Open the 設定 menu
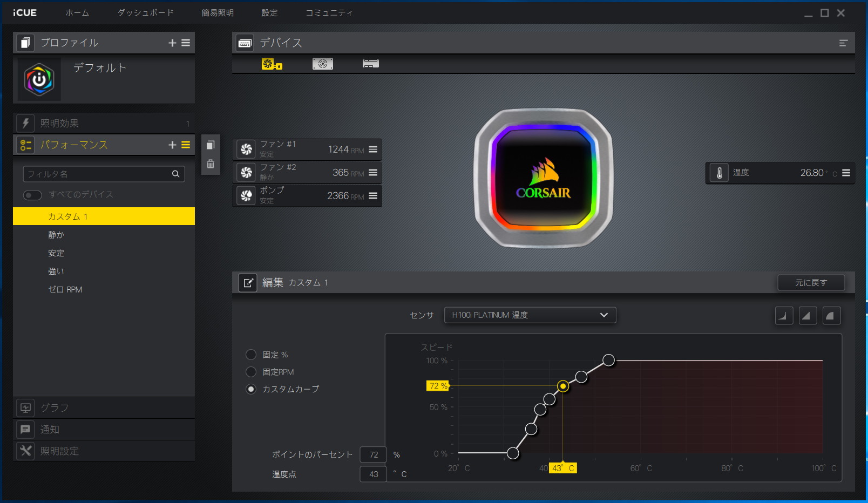This screenshot has width=868, height=503. click(x=270, y=13)
